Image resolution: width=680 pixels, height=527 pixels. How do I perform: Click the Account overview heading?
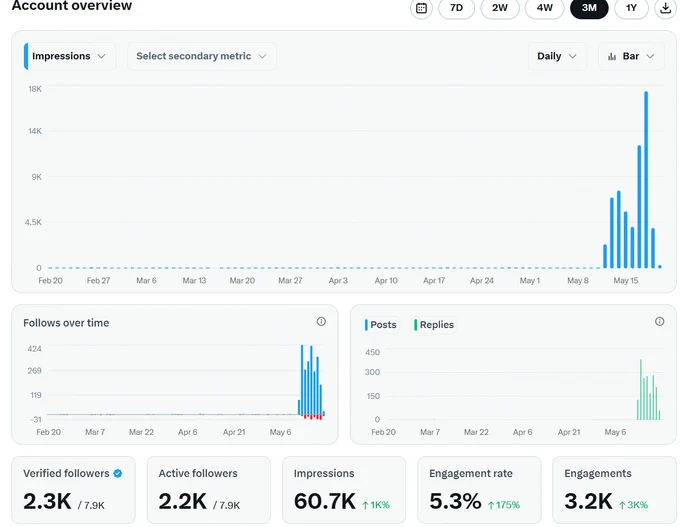[x=72, y=6]
